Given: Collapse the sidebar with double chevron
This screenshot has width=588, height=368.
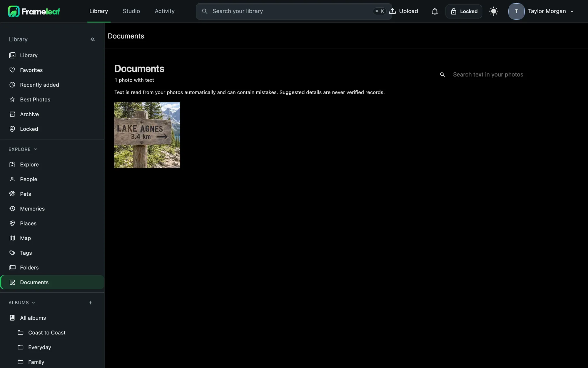Looking at the screenshot, I should (x=93, y=39).
